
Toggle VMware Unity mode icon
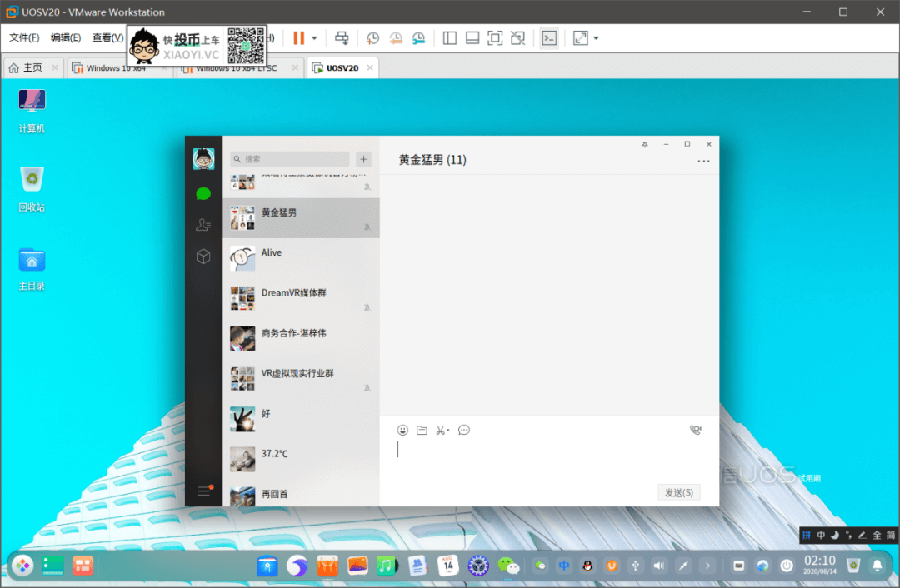(x=517, y=38)
